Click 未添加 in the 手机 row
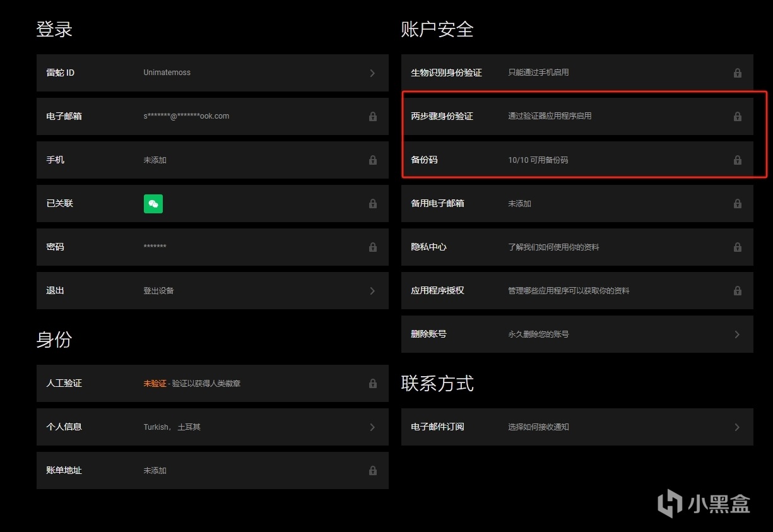Image resolution: width=773 pixels, height=532 pixels. (155, 160)
